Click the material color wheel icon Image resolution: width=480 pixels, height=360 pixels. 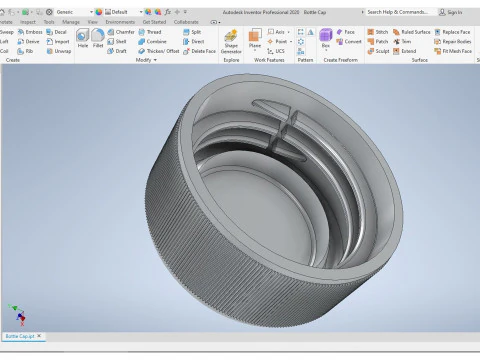pos(99,12)
